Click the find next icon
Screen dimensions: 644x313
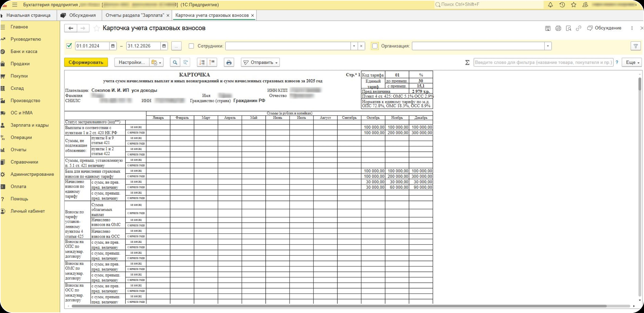tap(185, 62)
